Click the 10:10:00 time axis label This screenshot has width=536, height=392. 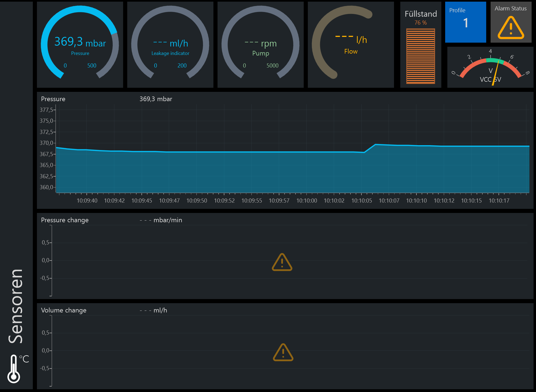point(307,201)
